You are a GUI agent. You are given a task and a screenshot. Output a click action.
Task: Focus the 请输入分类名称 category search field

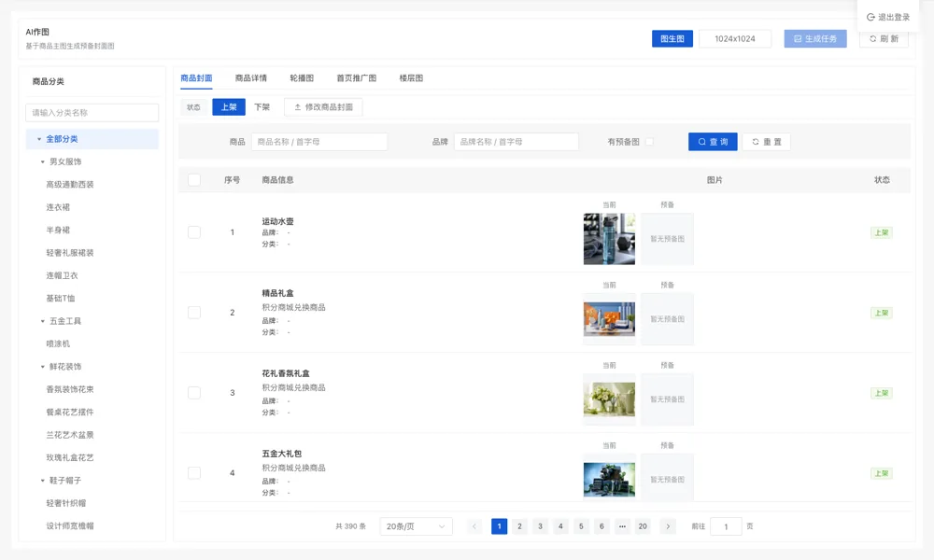click(92, 113)
